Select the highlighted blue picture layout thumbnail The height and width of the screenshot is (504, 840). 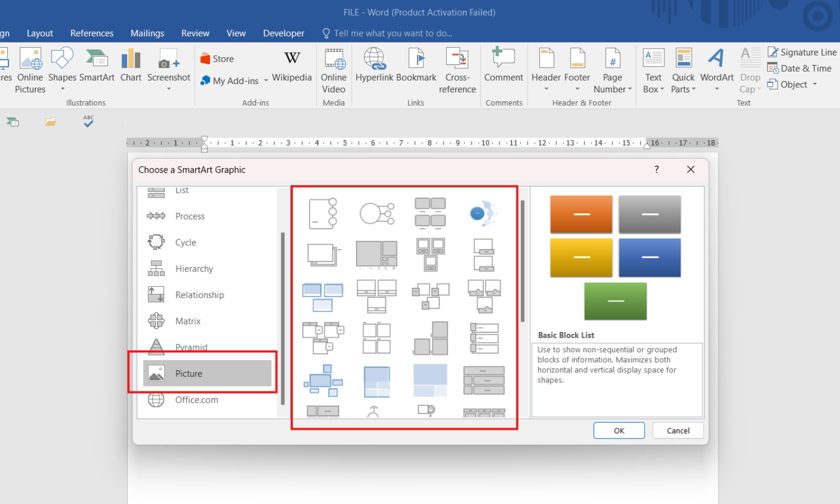[x=323, y=297]
